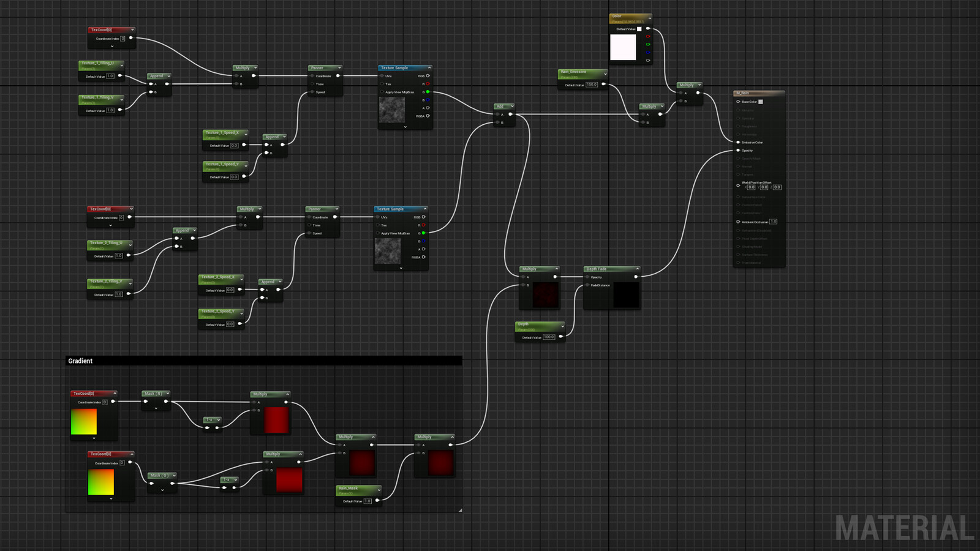Click the Rain_Emissive output pin
The height and width of the screenshot is (551, 980).
tap(603, 84)
